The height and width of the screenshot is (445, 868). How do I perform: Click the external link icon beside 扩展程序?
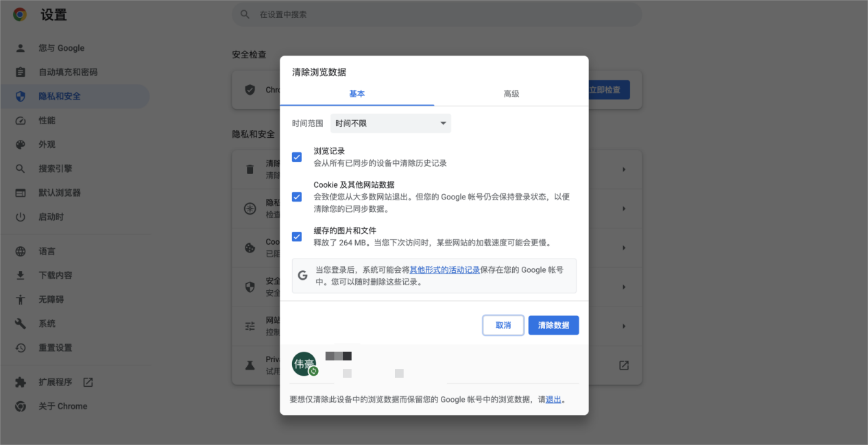click(88, 382)
